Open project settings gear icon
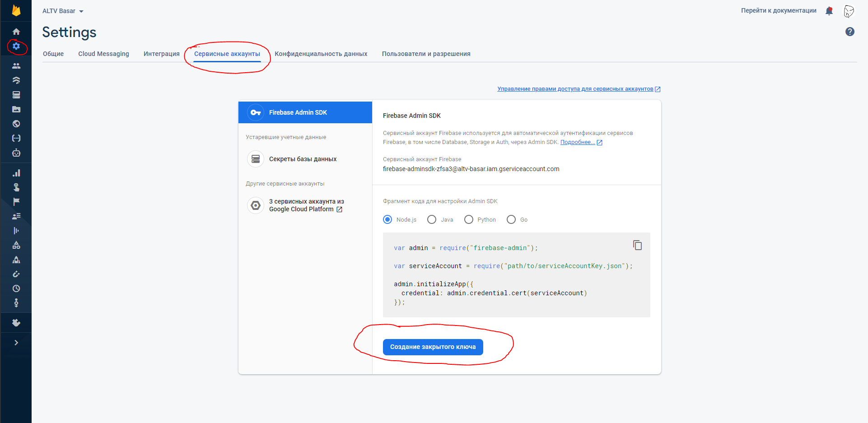The image size is (868, 423). coord(16,46)
